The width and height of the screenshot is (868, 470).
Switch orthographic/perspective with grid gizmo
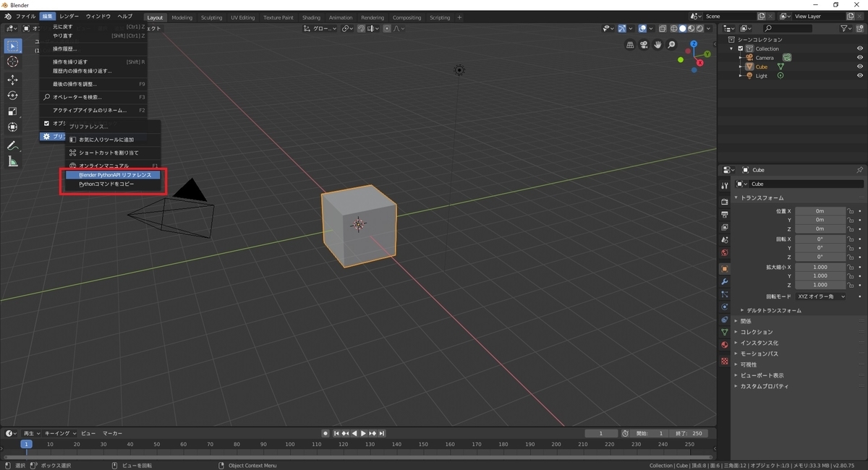click(x=630, y=45)
